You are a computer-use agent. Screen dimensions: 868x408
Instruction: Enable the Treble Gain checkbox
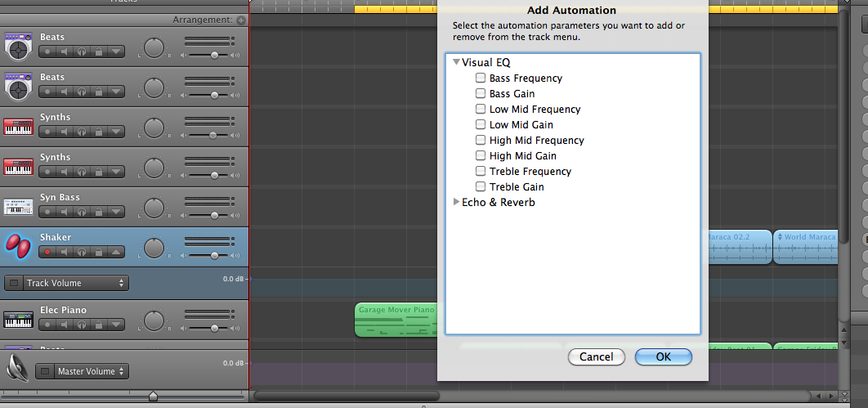click(481, 186)
